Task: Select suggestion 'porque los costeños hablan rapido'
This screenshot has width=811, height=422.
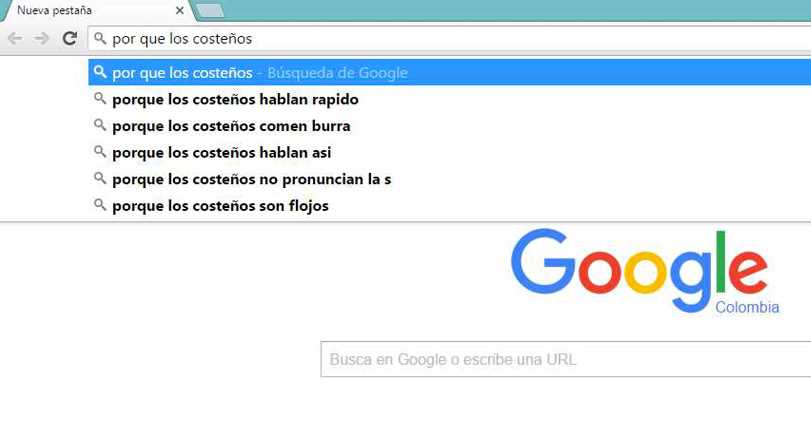Action: [449, 99]
